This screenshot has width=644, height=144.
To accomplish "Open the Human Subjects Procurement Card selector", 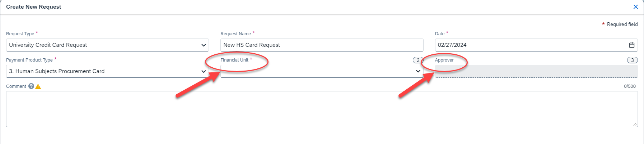I will 107,71.
